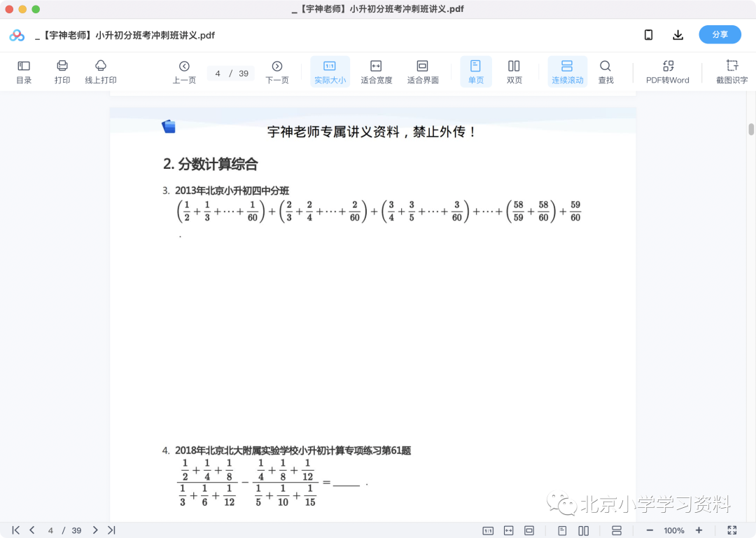Toggle 连续滚动 continuous scrolling
The image size is (756, 538).
pyautogui.click(x=568, y=72)
